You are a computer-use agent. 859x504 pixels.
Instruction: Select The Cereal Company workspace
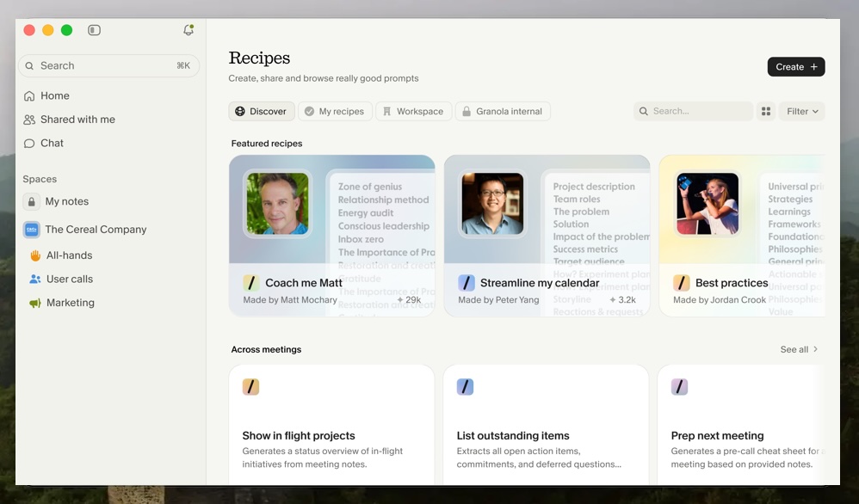click(96, 230)
